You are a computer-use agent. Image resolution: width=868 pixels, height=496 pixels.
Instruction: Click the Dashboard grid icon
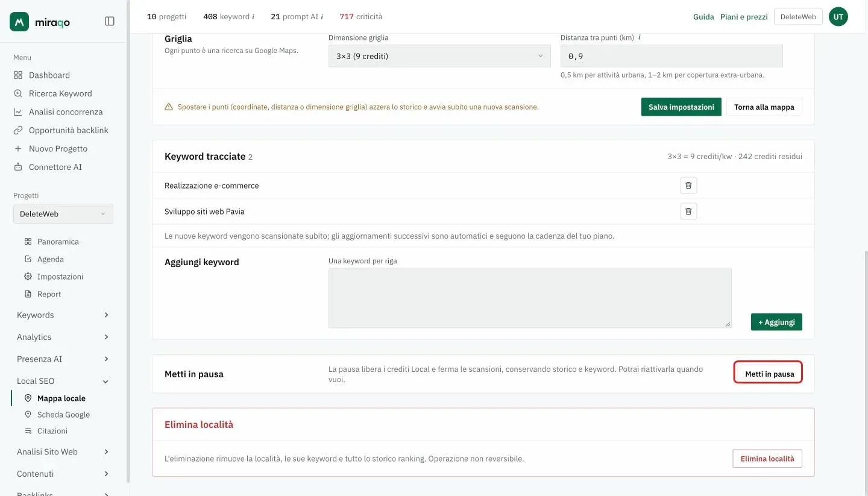[18, 75]
